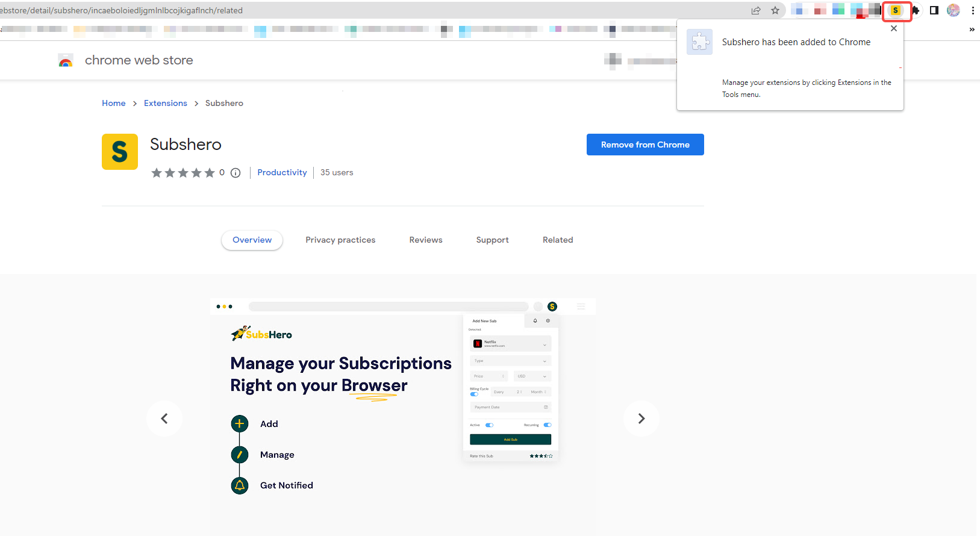Viewport: 980px width, 536px height.
Task: Go to Home breadcrumb link
Action: pos(114,104)
